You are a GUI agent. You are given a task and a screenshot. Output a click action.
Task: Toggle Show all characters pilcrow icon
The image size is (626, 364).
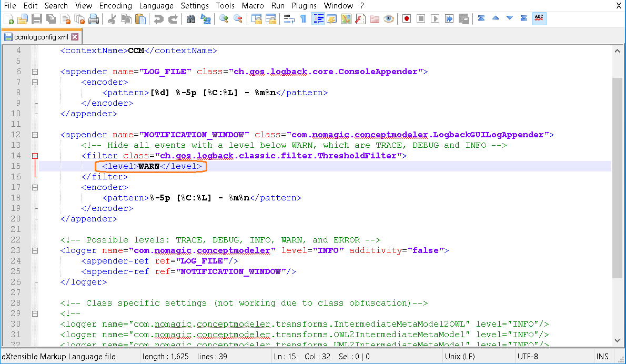click(303, 19)
